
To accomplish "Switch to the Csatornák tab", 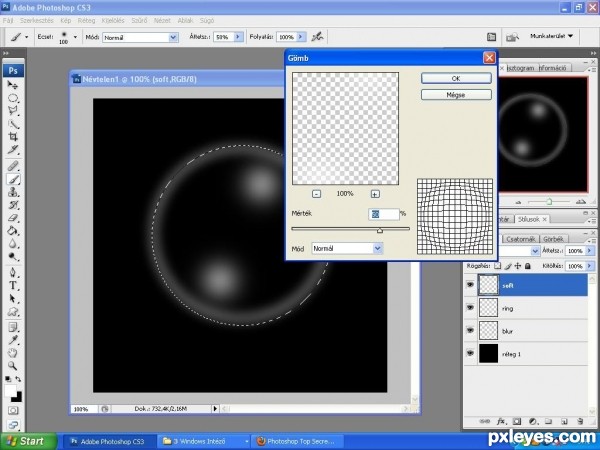I will click(520, 239).
